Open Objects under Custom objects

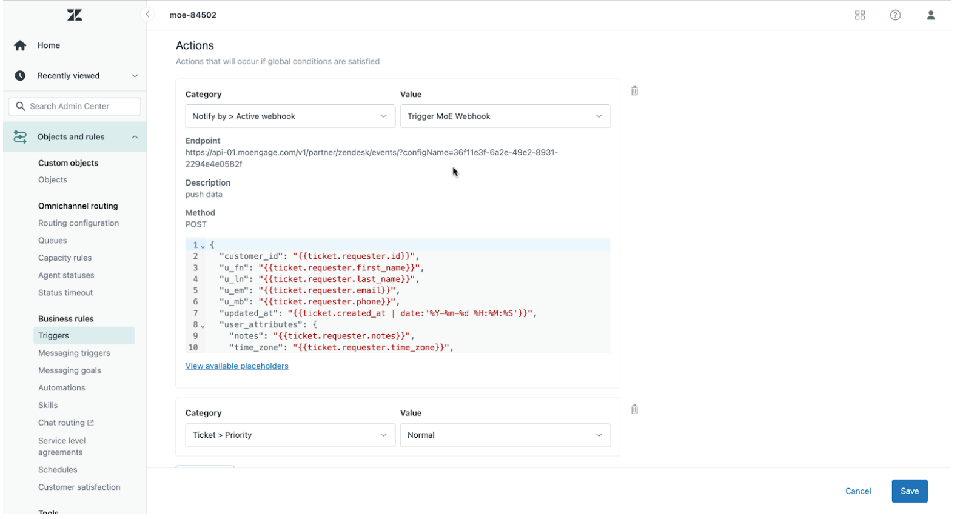point(53,180)
